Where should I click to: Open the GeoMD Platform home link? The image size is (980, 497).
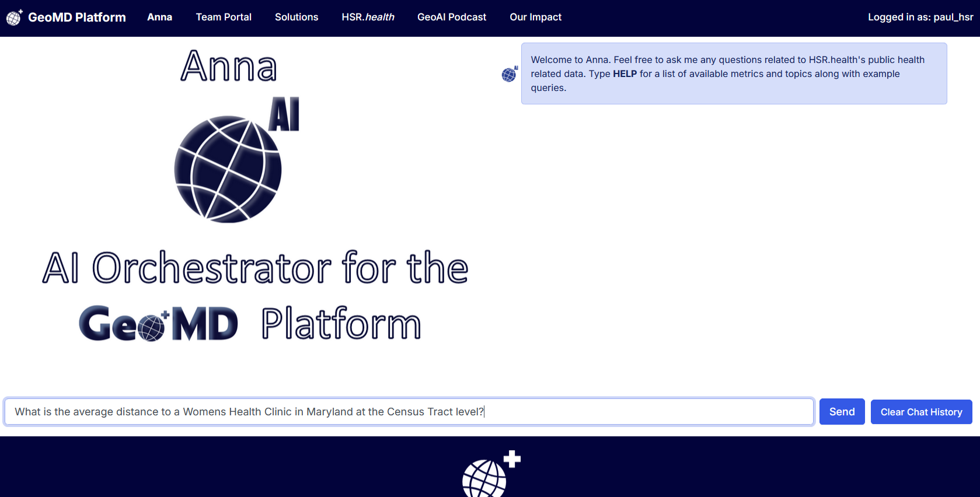pos(77,17)
